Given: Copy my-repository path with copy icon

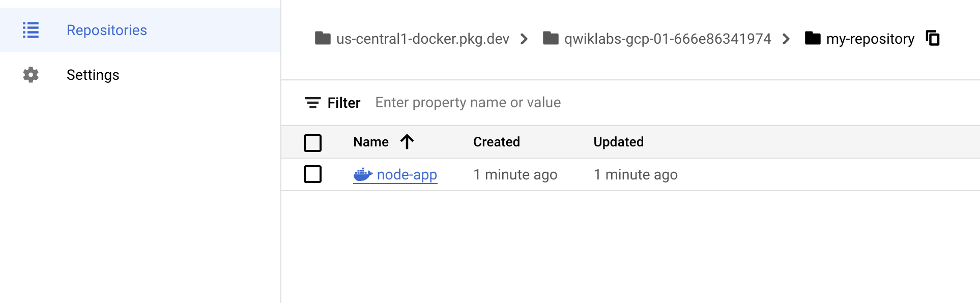Looking at the screenshot, I should coord(933,38).
